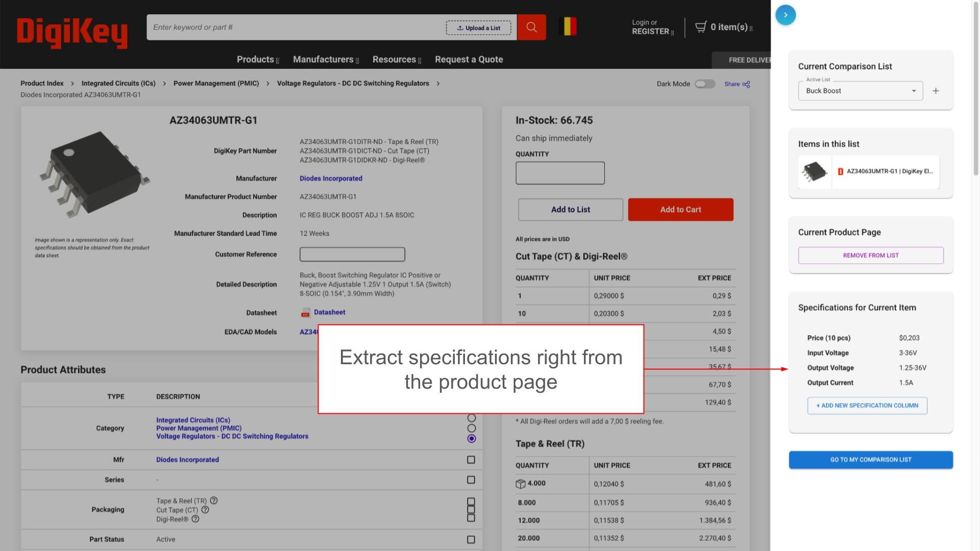Check the Mfr attribute checkbox

(471, 460)
